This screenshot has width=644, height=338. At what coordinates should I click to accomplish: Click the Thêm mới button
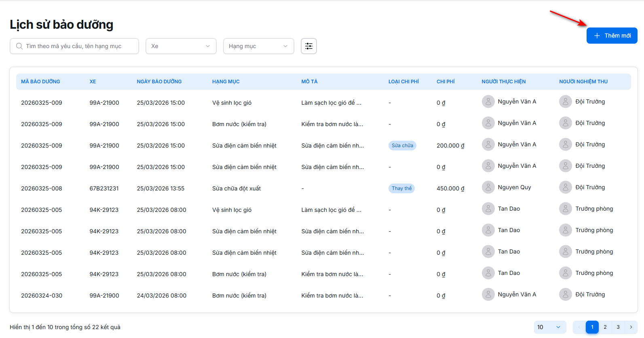[x=612, y=36]
